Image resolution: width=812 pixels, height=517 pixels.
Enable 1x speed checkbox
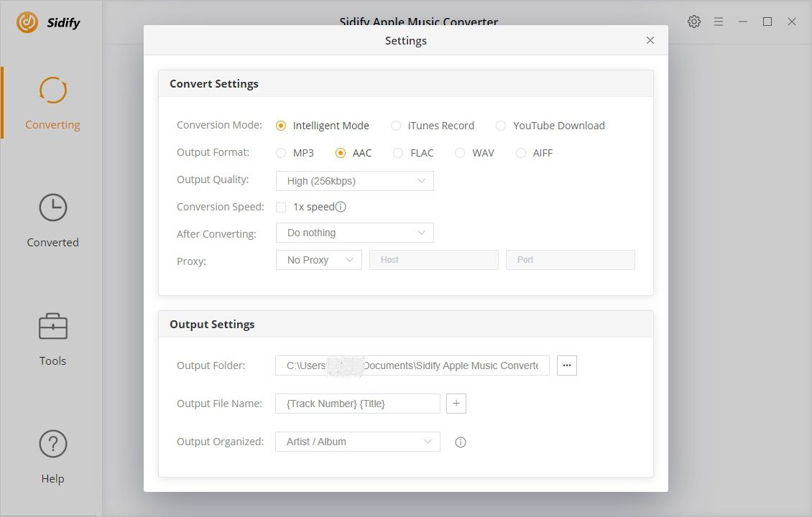281,208
